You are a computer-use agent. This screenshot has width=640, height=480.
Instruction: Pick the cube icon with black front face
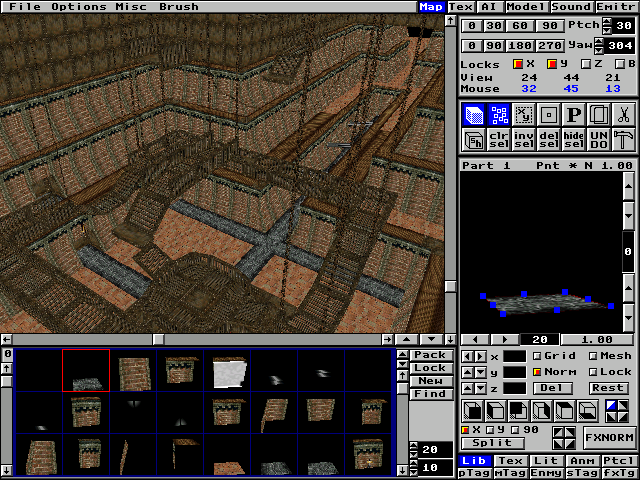(x=473, y=411)
